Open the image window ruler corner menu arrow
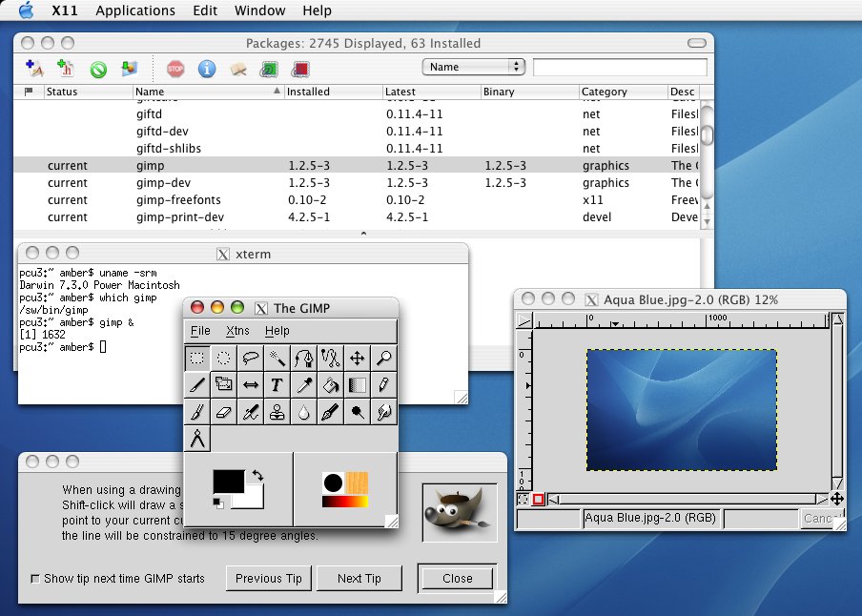The width and height of the screenshot is (862, 616). (x=524, y=320)
